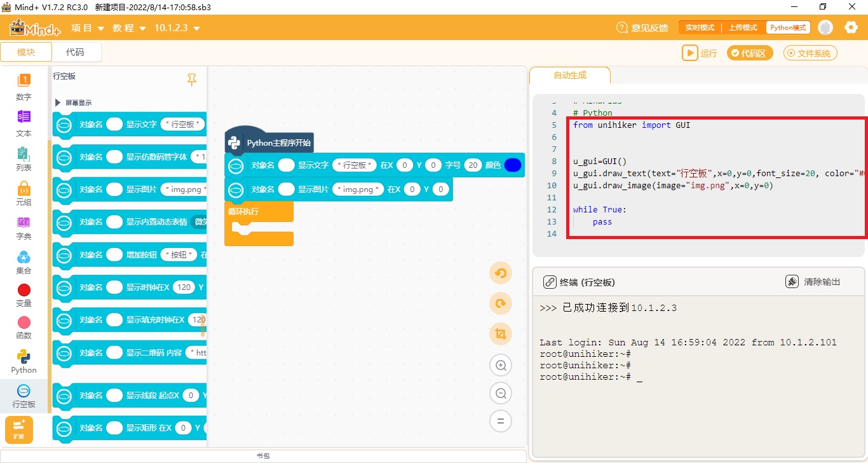This screenshot has height=463, width=868.
Task: Open the 变量 category in the sidebar
Action: coord(24,295)
